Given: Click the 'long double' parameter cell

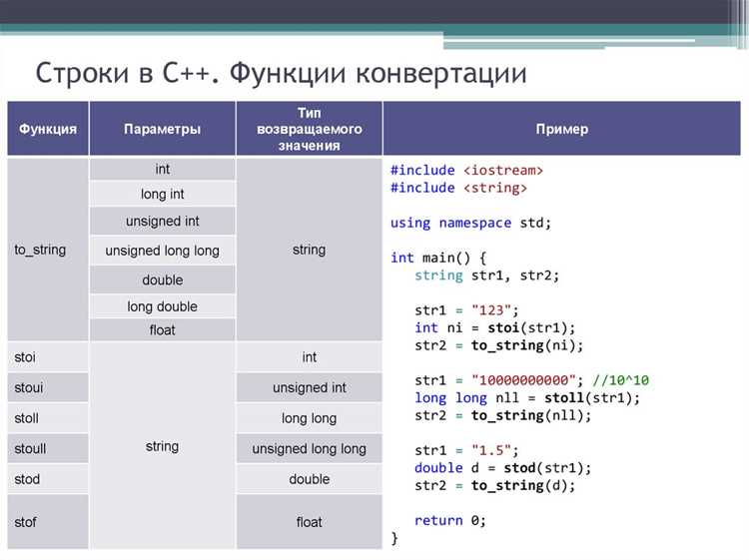Looking at the screenshot, I should tap(163, 306).
